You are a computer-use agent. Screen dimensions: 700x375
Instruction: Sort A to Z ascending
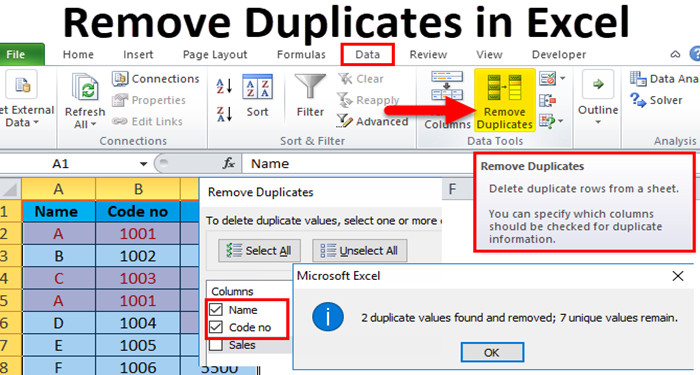pos(224,85)
